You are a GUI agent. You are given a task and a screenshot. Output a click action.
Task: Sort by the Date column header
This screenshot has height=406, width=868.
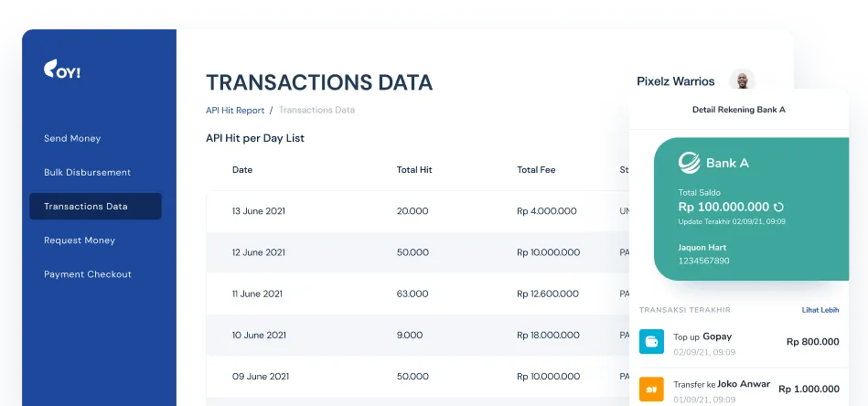[242, 170]
